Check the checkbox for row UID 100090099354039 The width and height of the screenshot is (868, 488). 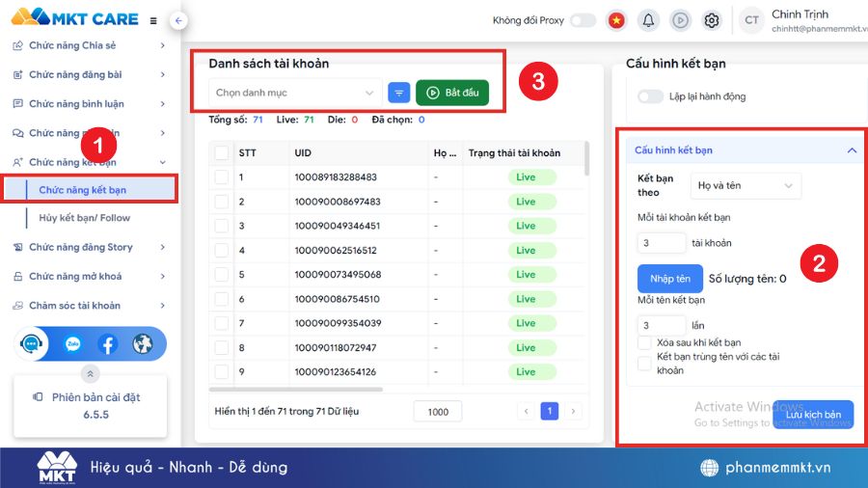(x=222, y=323)
